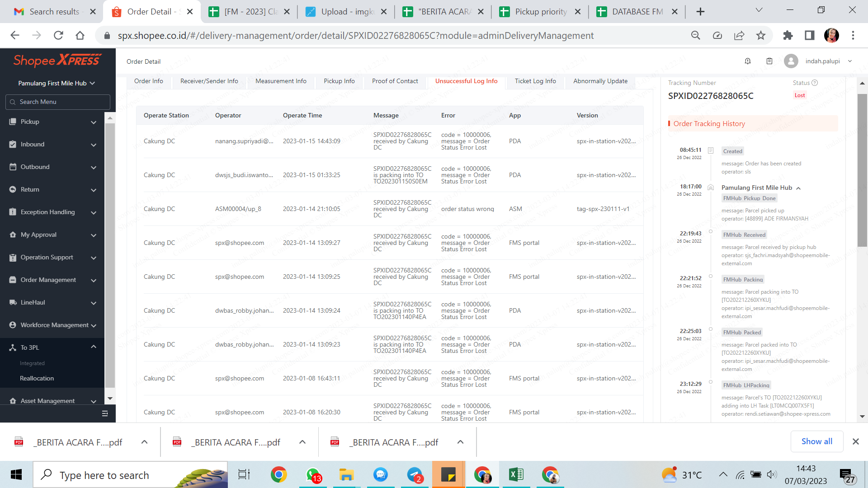Click the sidebar vertical scrollbar

pos(110,255)
